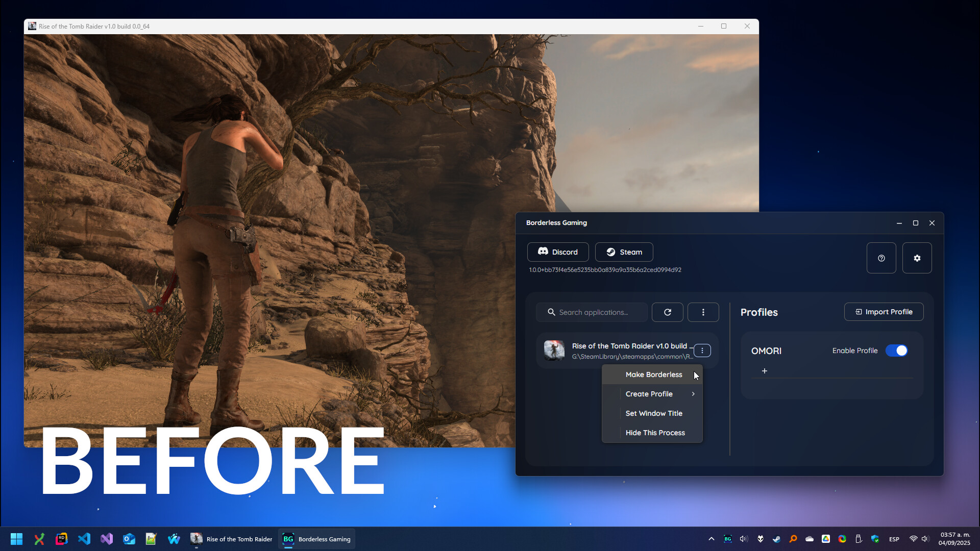Select Make Borderless from context menu

[653, 374]
